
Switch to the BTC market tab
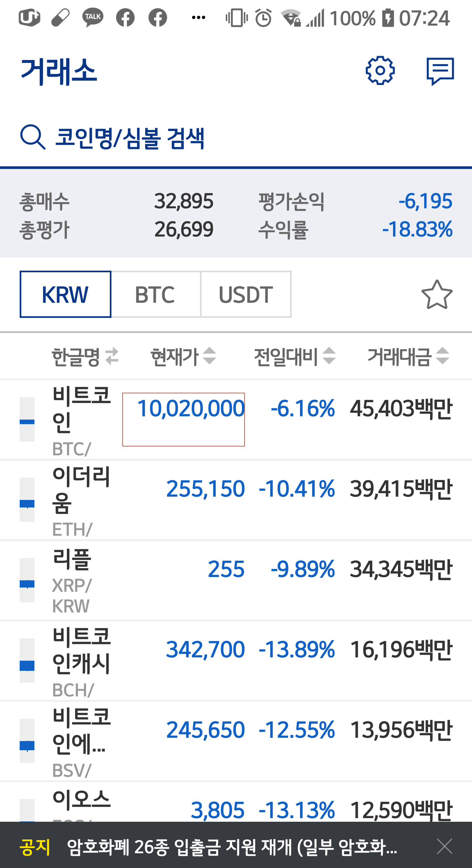(x=156, y=295)
